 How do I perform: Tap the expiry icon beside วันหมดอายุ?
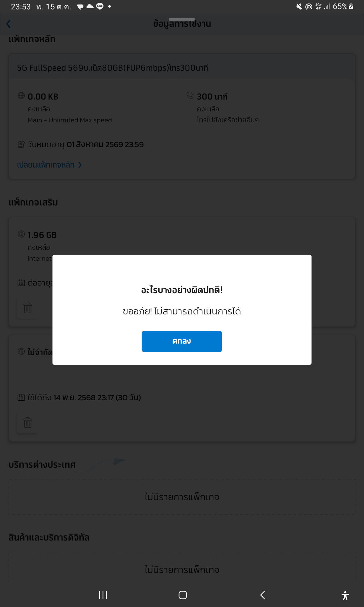pyautogui.click(x=21, y=144)
